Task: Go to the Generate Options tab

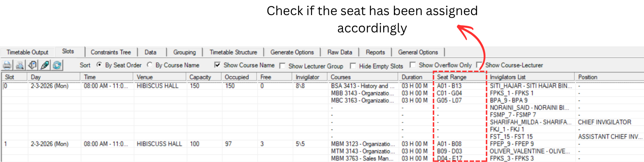Action: 292,52
